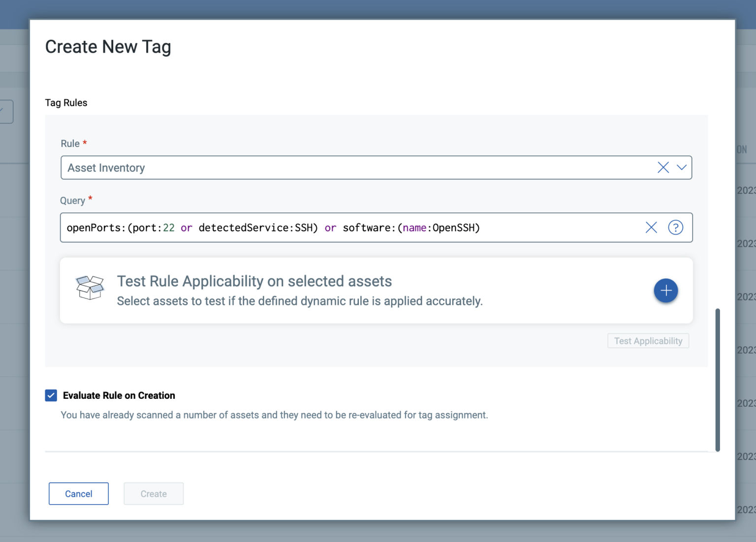Viewport: 756px width, 542px height.
Task: Open the question mark help beside the Query
Action: (x=675, y=227)
